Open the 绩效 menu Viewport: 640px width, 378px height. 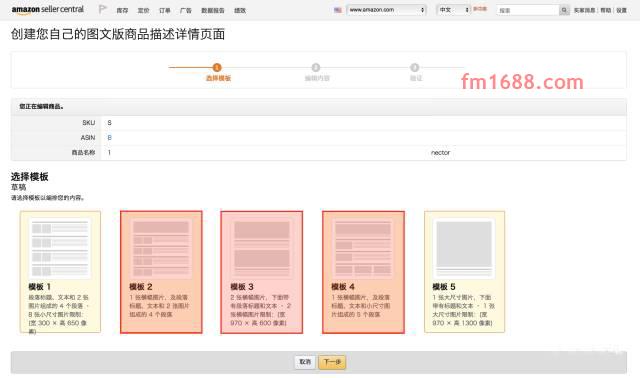(x=240, y=11)
